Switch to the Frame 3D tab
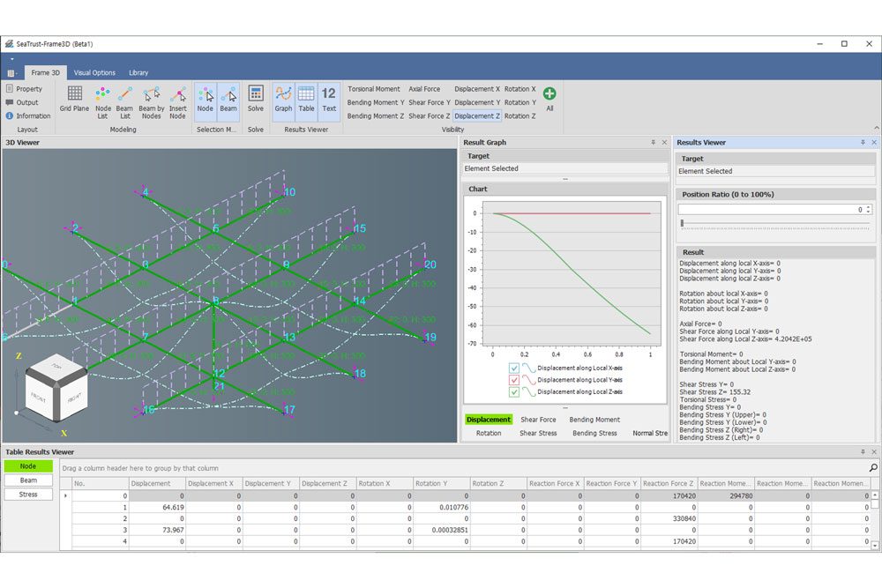 45,72
